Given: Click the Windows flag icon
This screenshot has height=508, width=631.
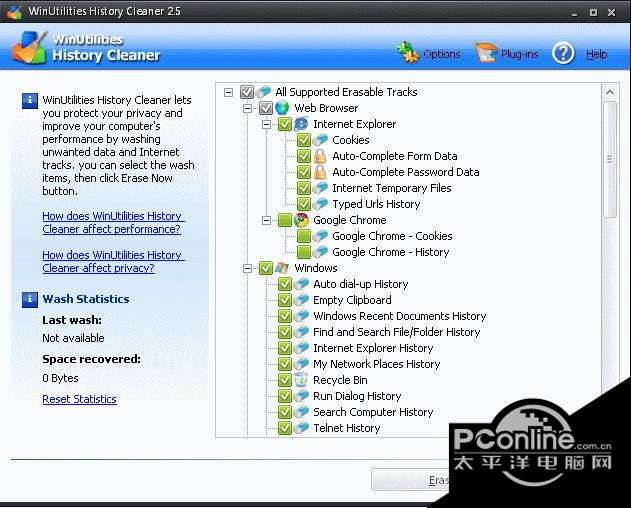Looking at the screenshot, I should pyautogui.click(x=282, y=268).
